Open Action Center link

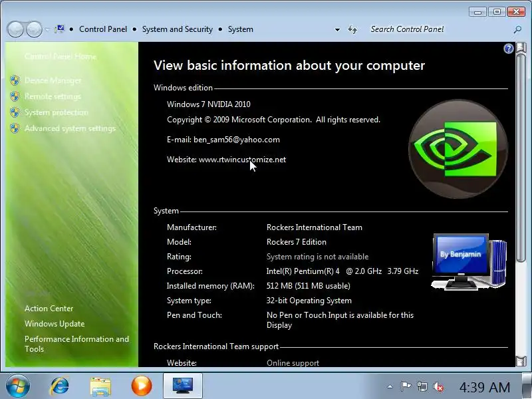tap(49, 309)
